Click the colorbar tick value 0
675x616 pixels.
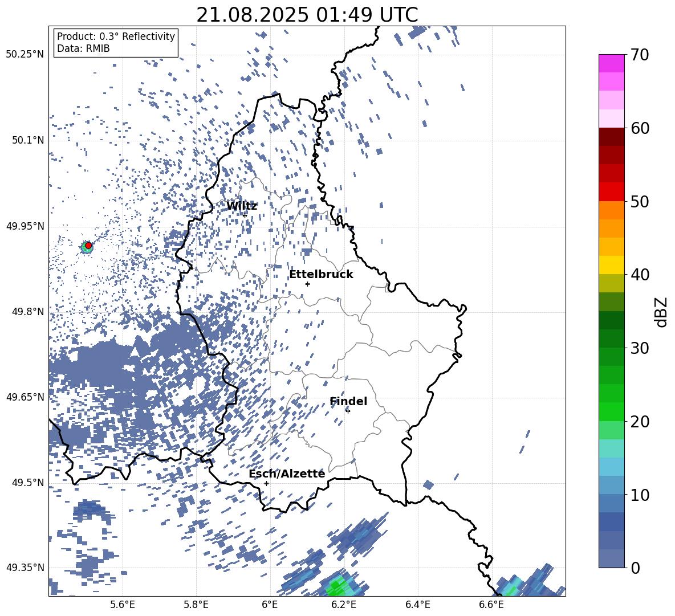635,568
